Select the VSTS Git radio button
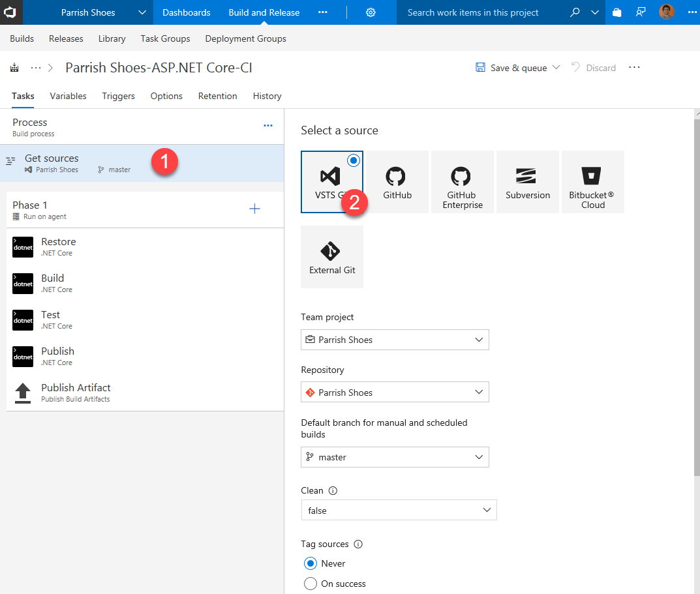This screenshot has width=700, height=594. pyautogui.click(x=353, y=160)
